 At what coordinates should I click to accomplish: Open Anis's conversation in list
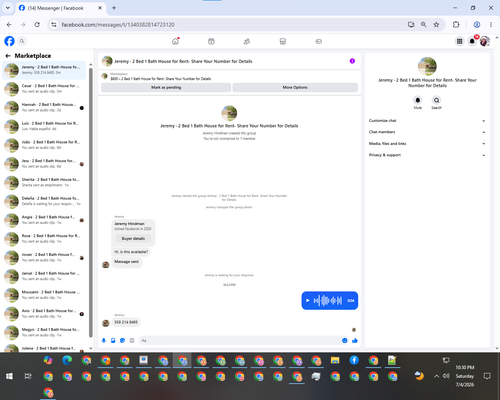point(44,313)
